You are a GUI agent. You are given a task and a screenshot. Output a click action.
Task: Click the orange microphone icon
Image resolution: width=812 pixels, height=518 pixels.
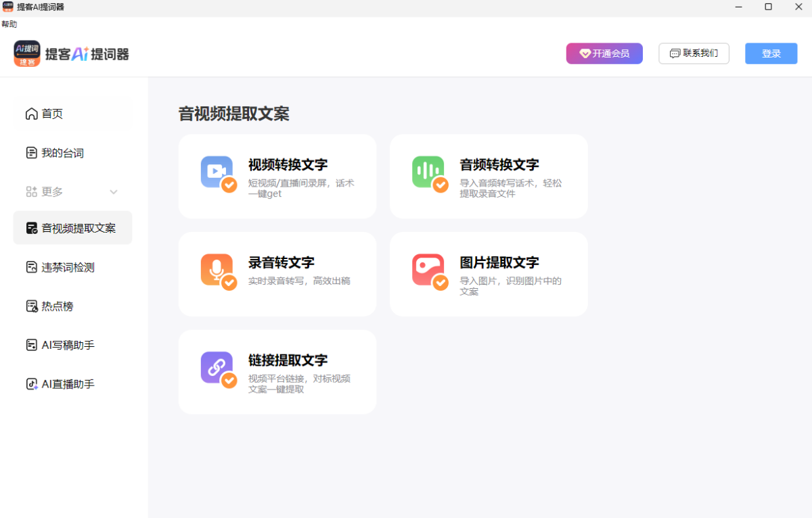(x=217, y=270)
